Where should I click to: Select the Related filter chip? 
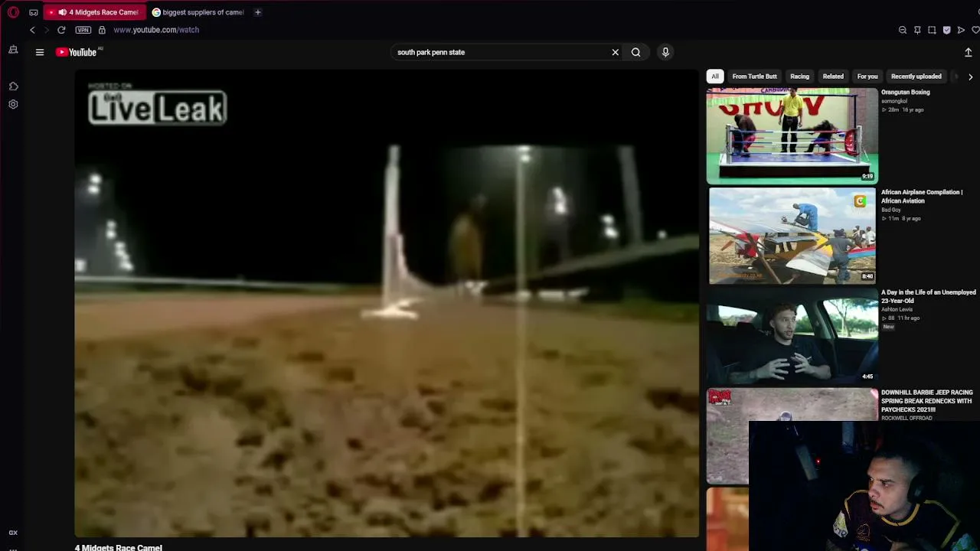click(833, 77)
